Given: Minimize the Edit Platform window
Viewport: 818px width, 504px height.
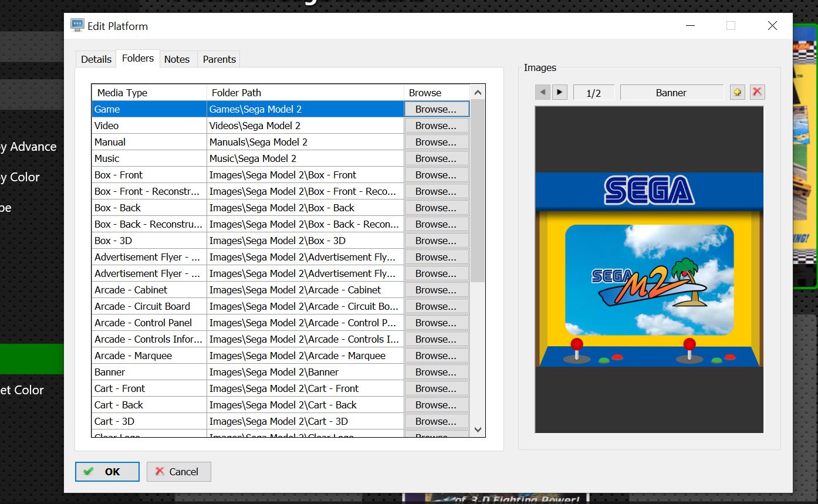Looking at the screenshot, I should [x=691, y=25].
